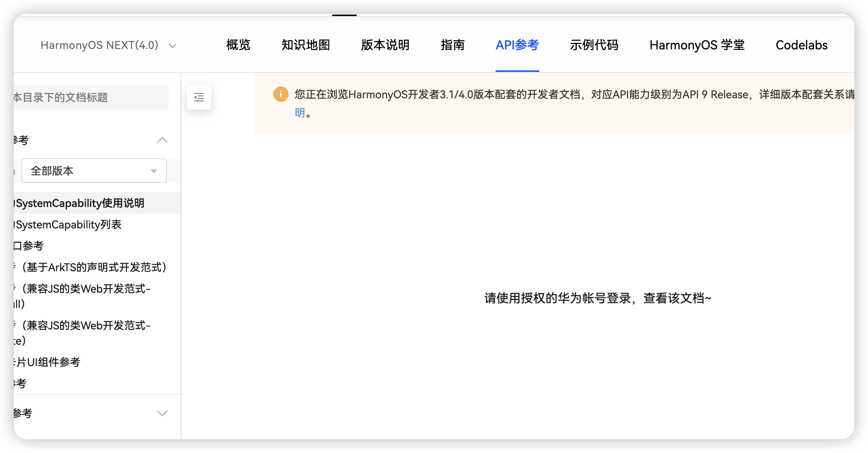Navigate to HarmonyOS 学堂
This screenshot has width=868, height=453.
(697, 45)
